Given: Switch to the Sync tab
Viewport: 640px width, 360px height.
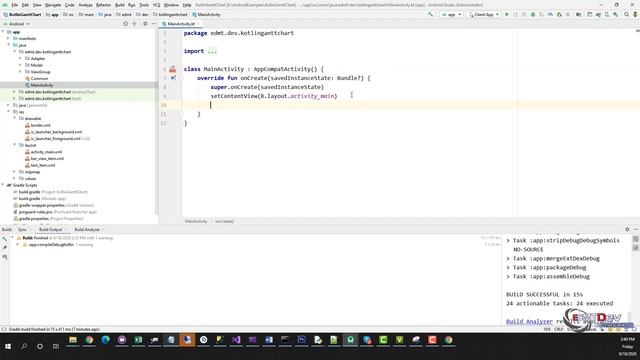Looking at the screenshot, I should point(23,229).
